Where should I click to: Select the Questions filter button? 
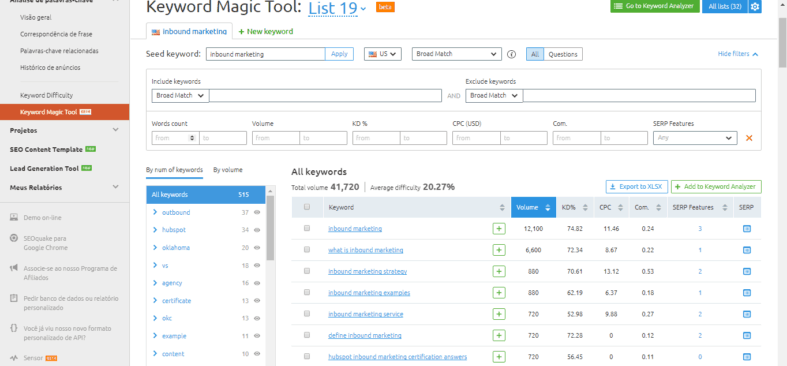click(563, 54)
